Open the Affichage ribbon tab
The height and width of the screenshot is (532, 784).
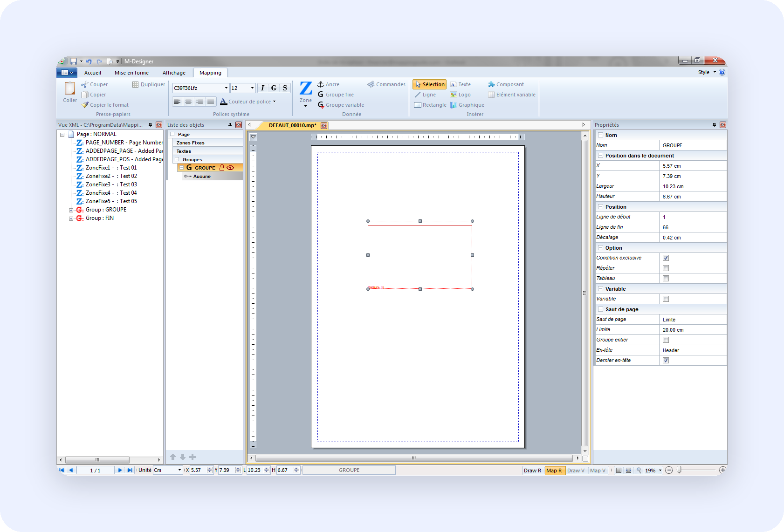point(174,73)
